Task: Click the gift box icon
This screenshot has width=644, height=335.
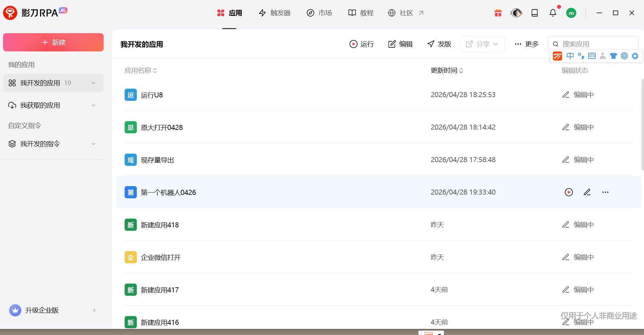Action: coord(498,13)
